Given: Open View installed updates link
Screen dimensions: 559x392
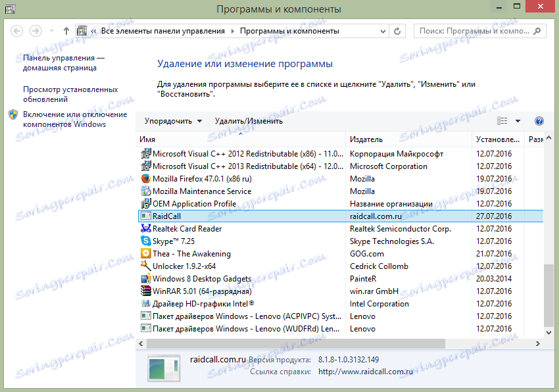Looking at the screenshot, I should click(x=70, y=94).
